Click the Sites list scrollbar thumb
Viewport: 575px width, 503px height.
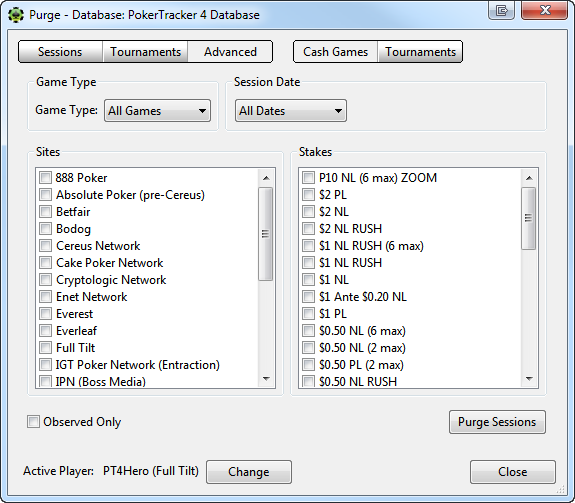[x=265, y=234]
